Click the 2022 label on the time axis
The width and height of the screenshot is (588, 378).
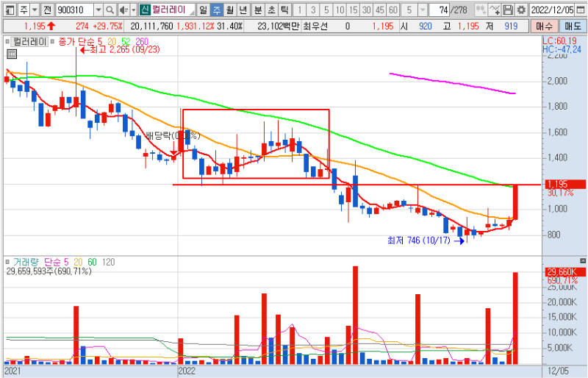tap(187, 371)
